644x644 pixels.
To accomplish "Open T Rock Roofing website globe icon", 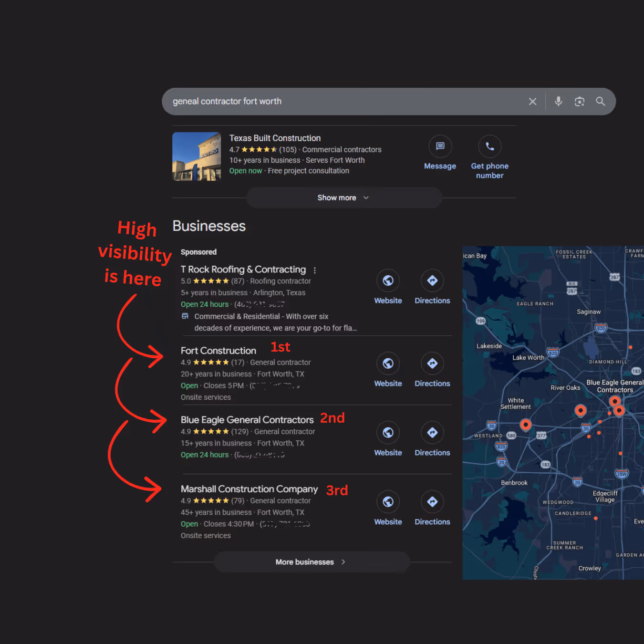I will pos(388,280).
